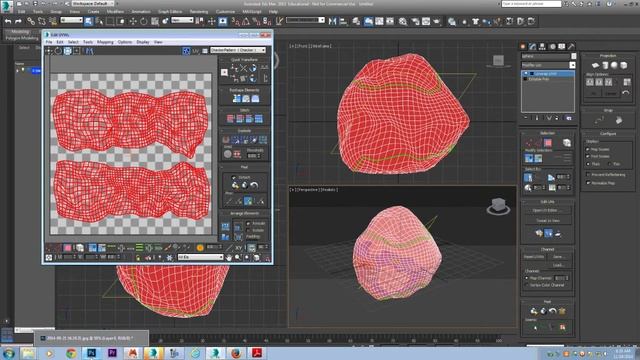Select Rotate tool in Edit UVWs toolbar

pos(58,51)
